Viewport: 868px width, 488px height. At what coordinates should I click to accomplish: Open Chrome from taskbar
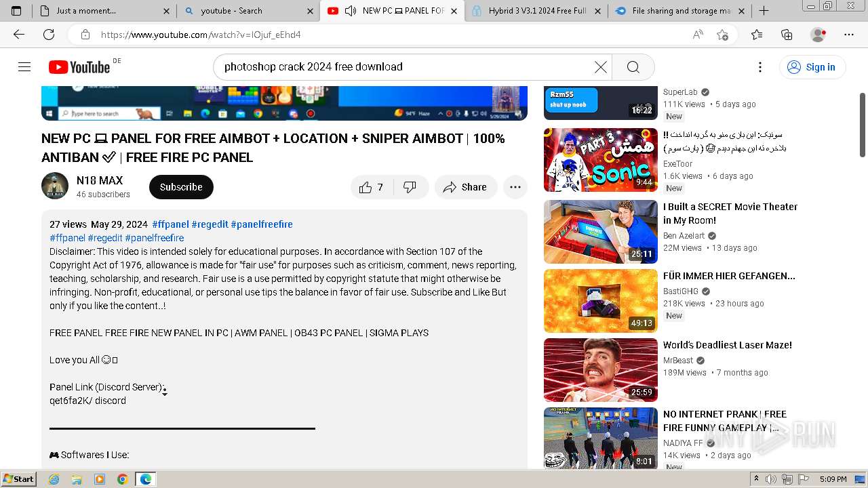click(x=122, y=479)
